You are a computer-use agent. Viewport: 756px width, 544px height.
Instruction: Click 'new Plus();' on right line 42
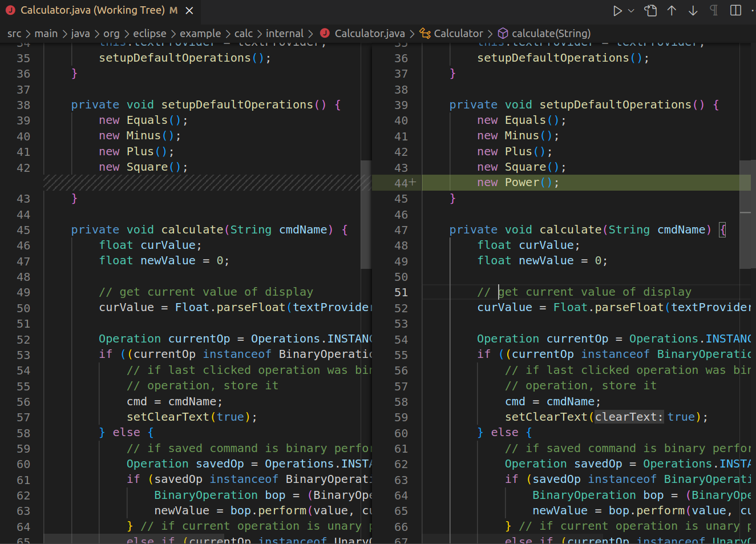pyautogui.click(x=515, y=151)
